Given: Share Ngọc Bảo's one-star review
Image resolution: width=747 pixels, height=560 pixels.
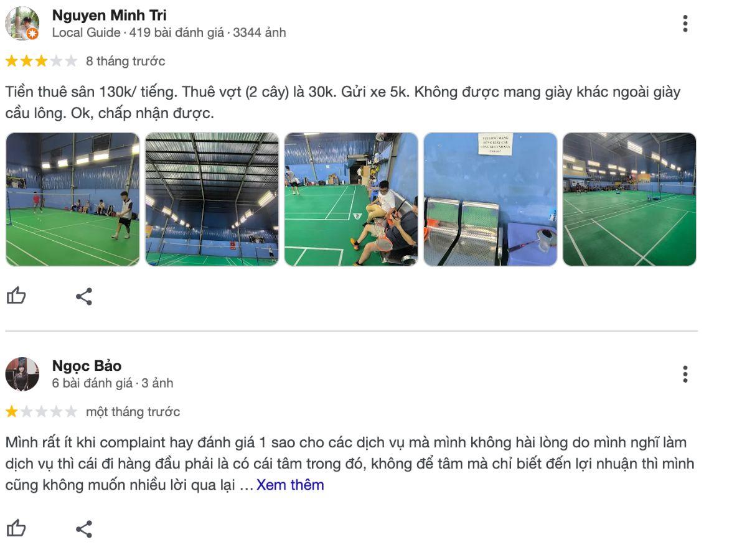Looking at the screenshot, I should [84, 529].
